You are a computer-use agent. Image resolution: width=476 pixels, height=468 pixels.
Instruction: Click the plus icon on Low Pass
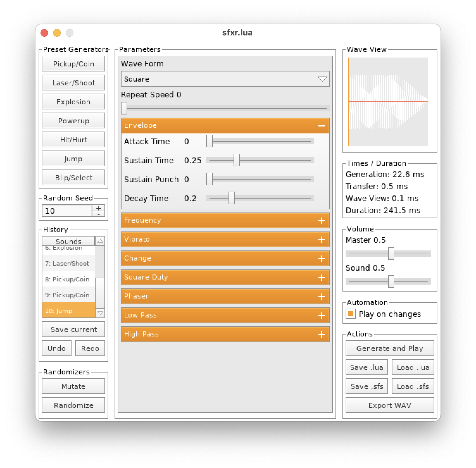(321, 315)
